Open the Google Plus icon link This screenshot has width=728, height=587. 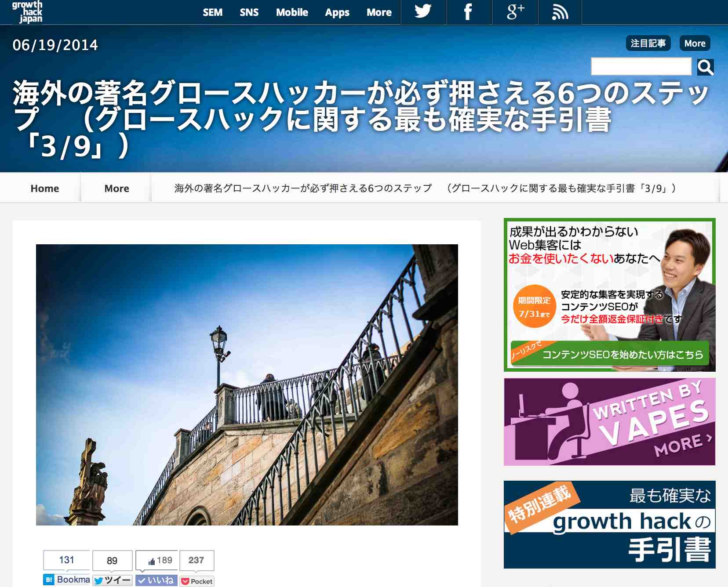point(515,12)
